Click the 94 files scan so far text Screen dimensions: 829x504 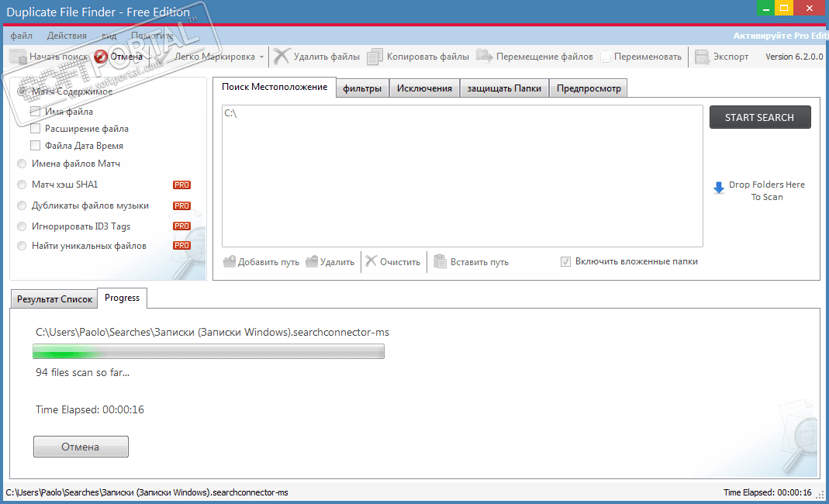(x=82, y=372)
